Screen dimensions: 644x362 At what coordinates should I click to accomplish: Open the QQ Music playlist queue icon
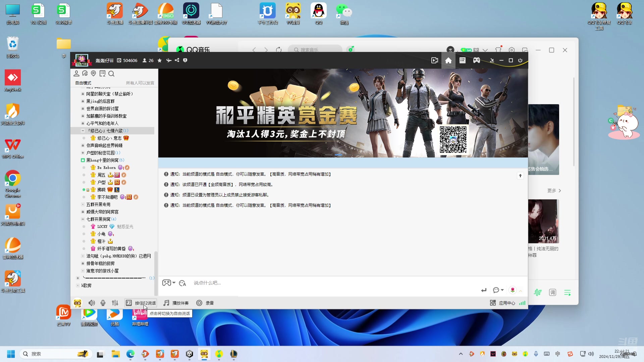point(568,293)
